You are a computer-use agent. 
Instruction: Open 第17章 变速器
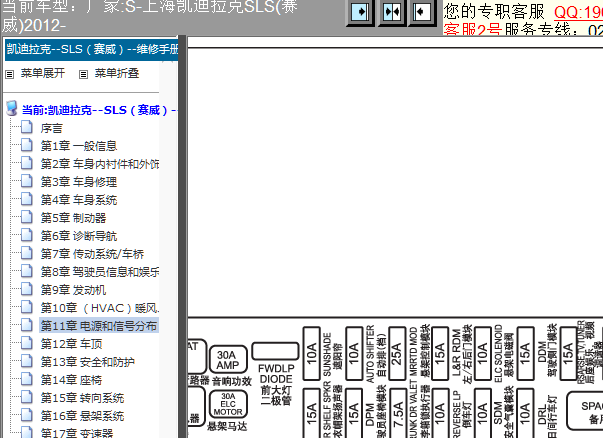click(x=77, y=433)
